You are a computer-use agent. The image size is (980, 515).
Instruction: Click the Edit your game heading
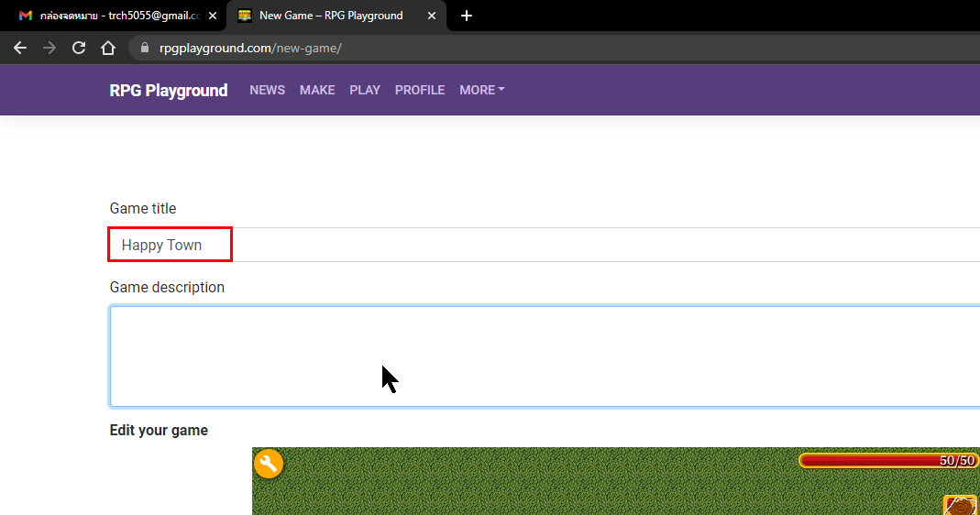point(159,430)
